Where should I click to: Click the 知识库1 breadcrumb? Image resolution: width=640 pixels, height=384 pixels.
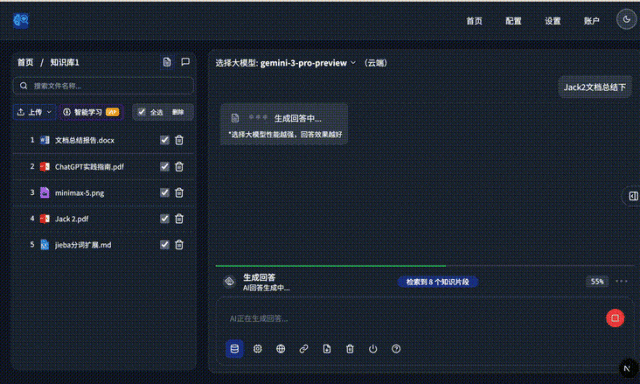tap(64, 62)
